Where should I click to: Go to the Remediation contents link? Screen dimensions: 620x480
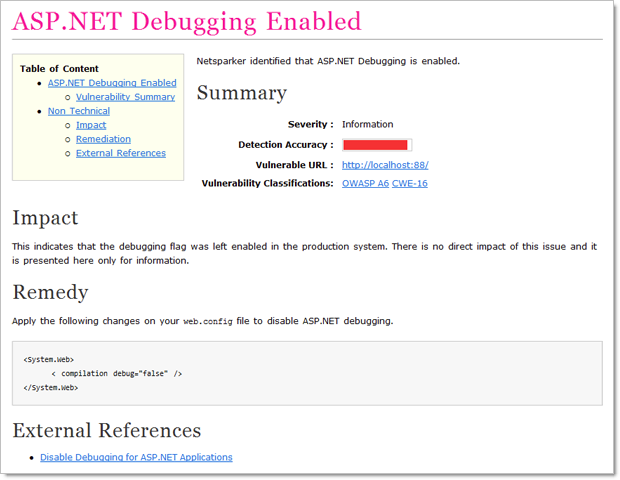pyautogui.click(x=103, y=139)
